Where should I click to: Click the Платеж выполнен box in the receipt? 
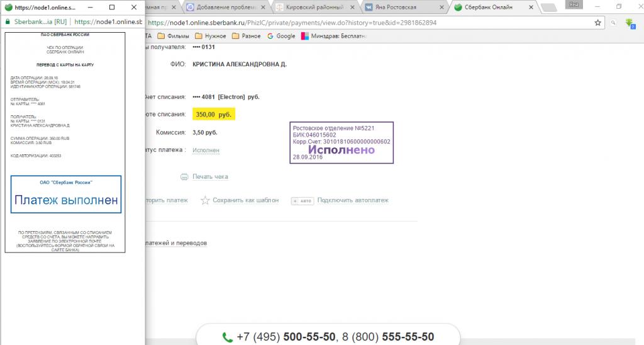(x=66, y=195)
